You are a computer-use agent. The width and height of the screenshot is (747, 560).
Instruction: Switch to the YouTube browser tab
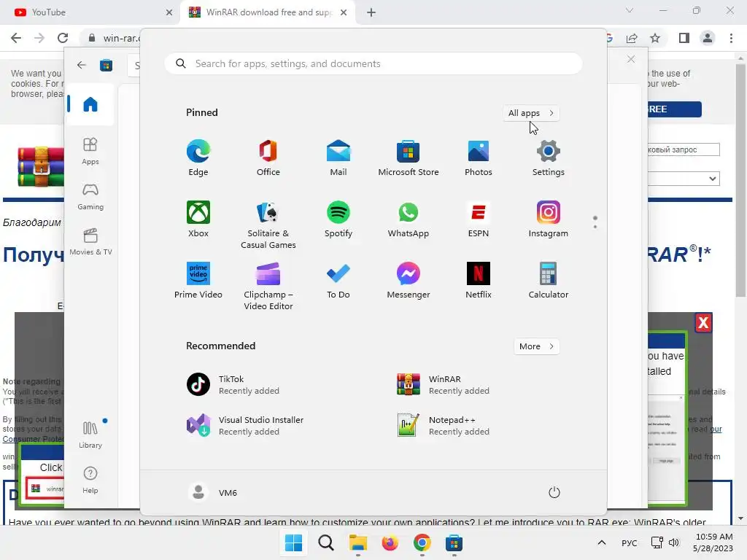pyautogui.click(x=90, y=12)
